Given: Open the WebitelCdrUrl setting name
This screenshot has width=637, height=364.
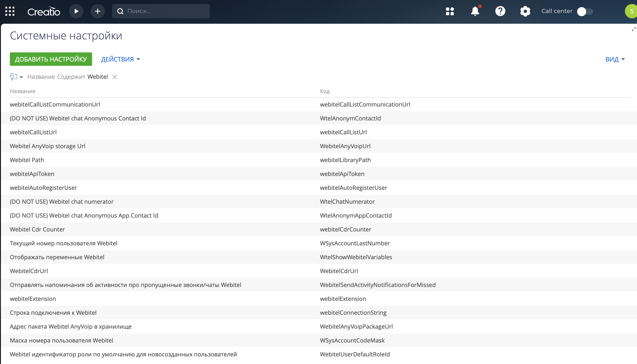Looking at the screenshot, I should pos(29,271).
